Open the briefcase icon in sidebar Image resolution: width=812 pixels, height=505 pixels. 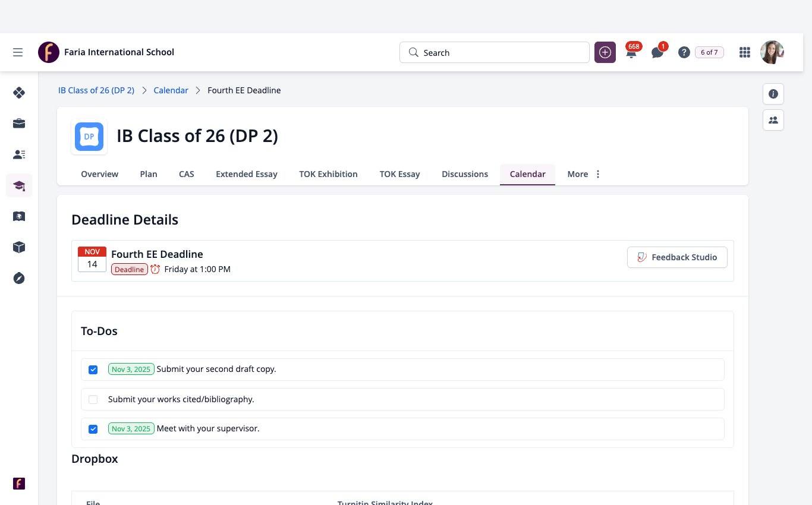(x=19, y=124)
